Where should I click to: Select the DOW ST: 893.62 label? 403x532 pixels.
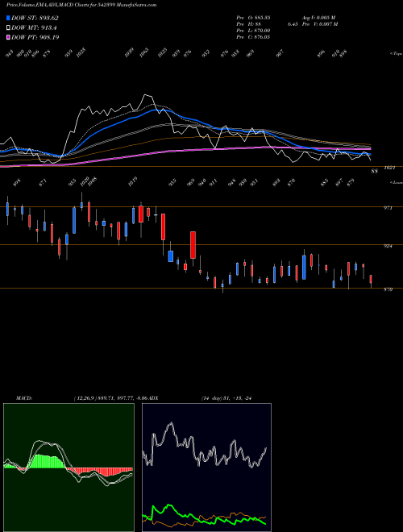(x=35, y=19)
